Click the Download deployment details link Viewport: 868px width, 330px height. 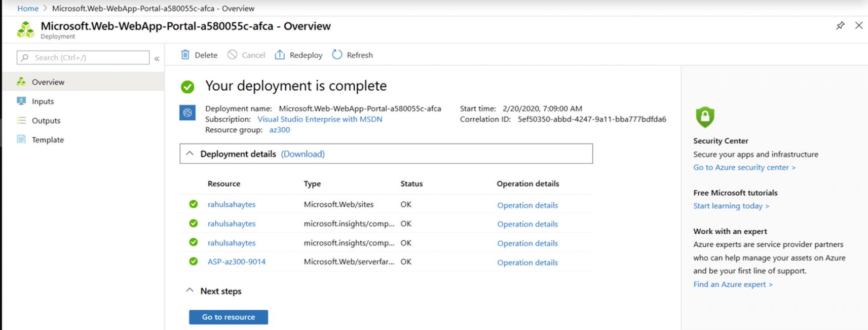click(x=303, y=154)
